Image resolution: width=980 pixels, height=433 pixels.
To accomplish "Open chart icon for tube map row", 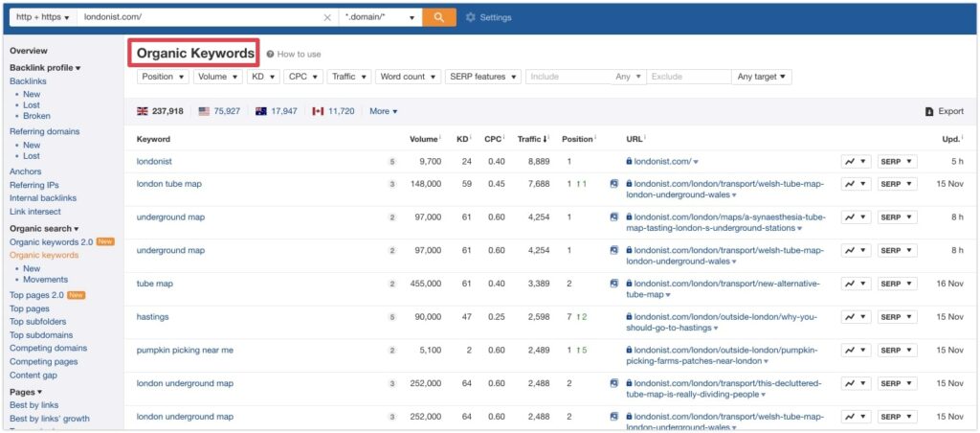I will (856, 284).
